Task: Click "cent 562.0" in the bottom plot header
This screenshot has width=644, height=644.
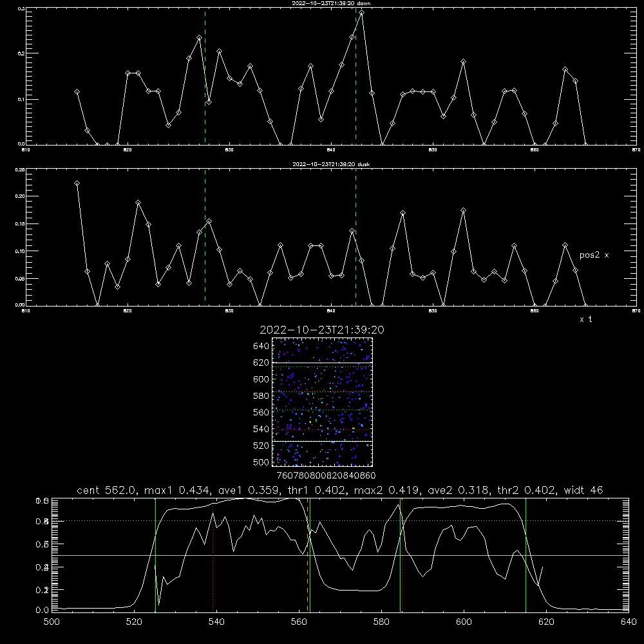Action: [x=106, y=490]
